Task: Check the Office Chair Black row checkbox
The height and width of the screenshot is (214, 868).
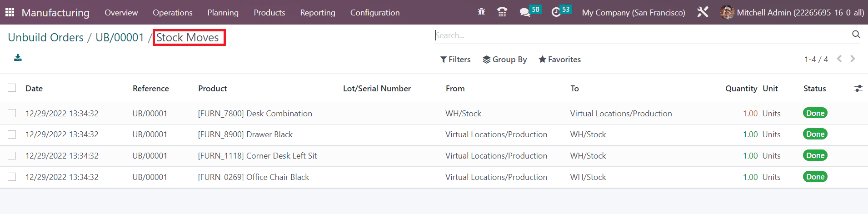Action: (12, 177)
